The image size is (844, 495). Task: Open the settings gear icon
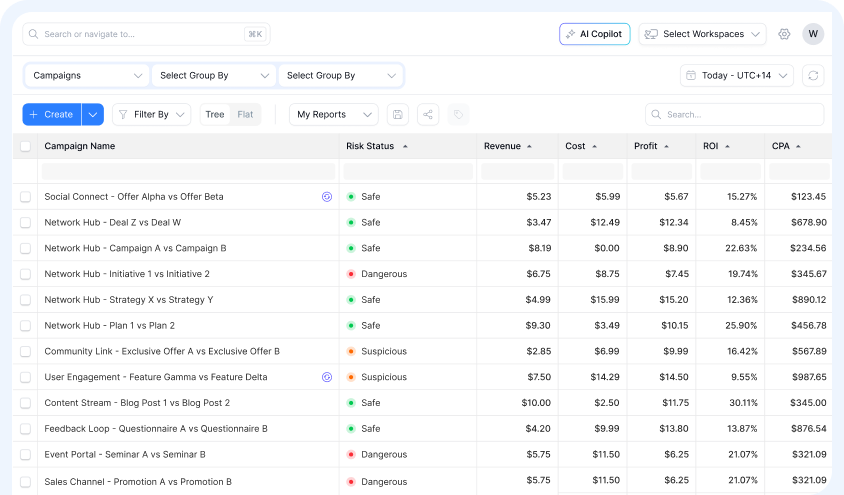[x=784, y=34]
